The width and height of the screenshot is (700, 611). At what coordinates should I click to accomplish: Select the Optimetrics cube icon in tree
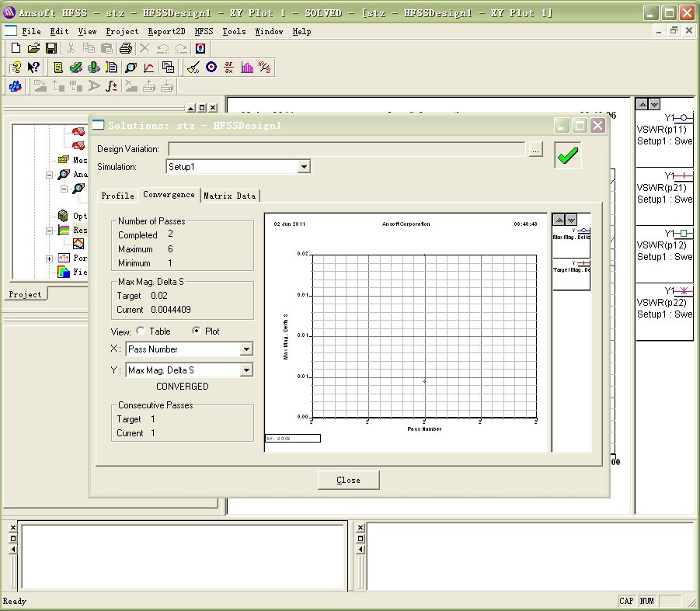(x=64, y=216)
